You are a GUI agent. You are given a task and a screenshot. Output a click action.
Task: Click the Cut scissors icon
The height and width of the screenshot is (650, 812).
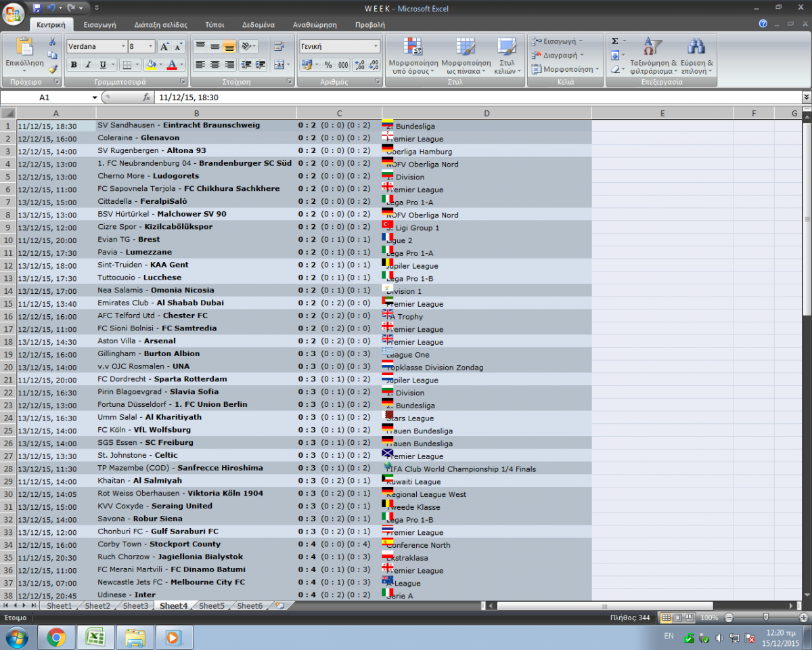click(x=52, y=42)
